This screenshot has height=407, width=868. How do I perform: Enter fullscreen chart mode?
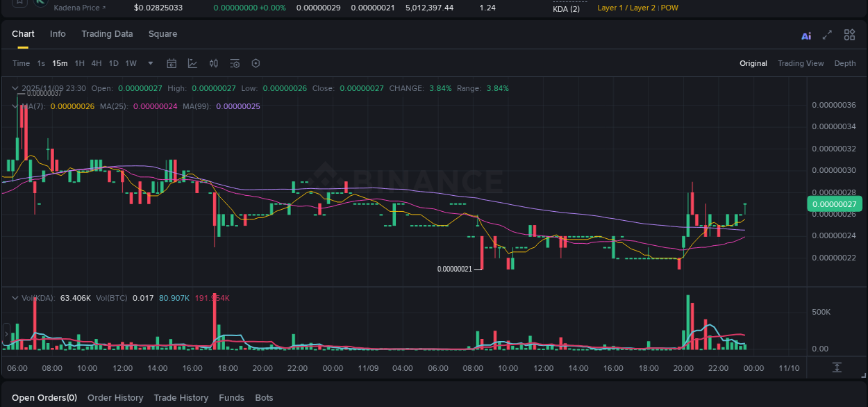[827, 35]
